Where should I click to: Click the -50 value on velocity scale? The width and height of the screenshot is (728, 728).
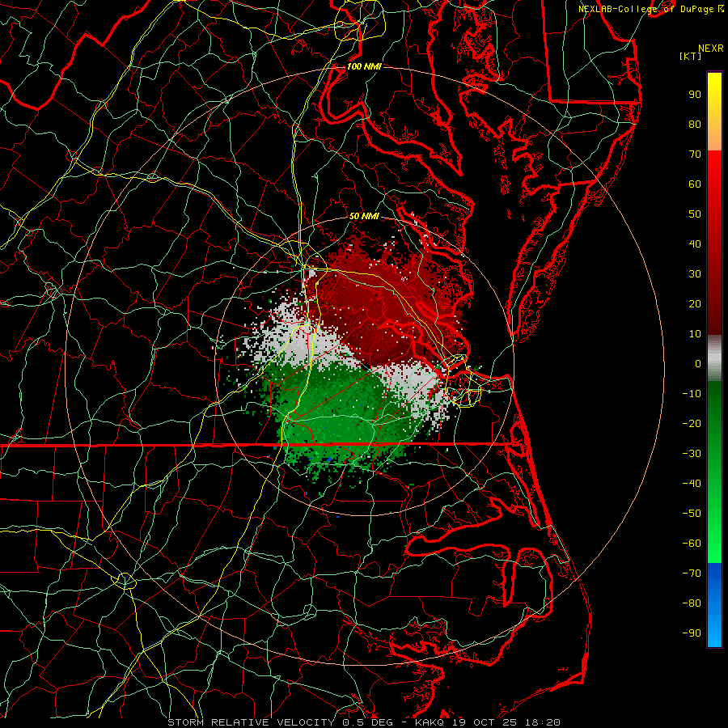point(692,514)
